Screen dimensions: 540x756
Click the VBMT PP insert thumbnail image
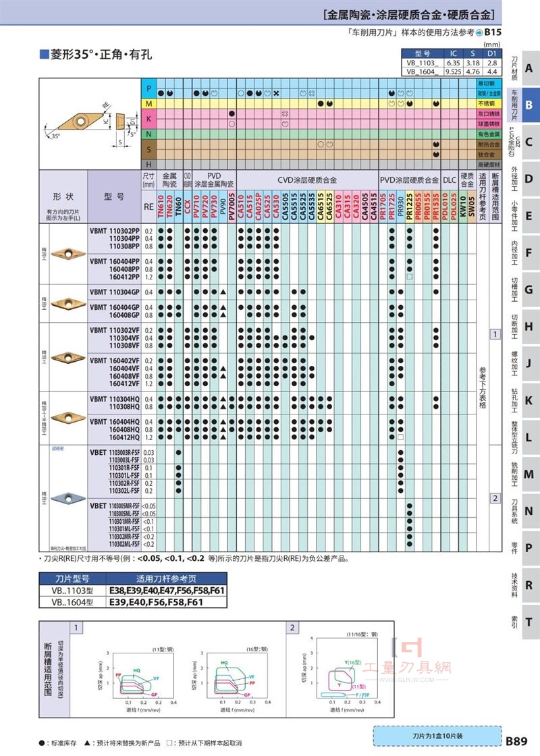click(x=68, y=252)
